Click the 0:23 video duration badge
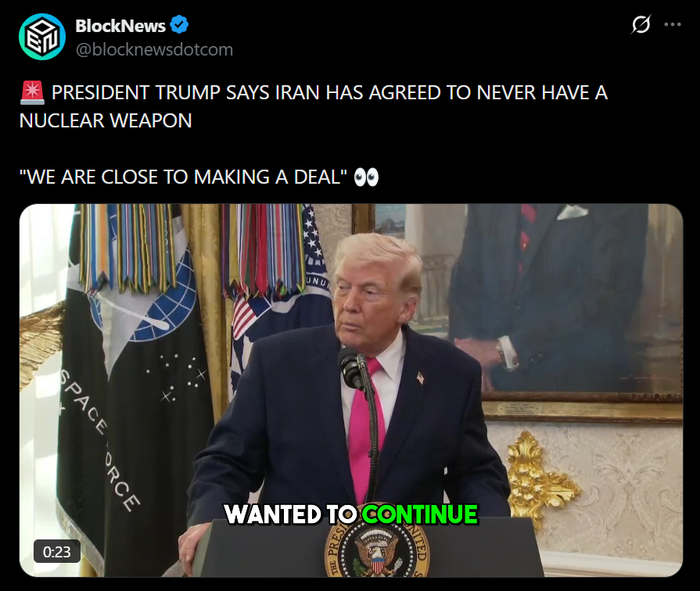The image size is (700, 591). pos(56,552)
